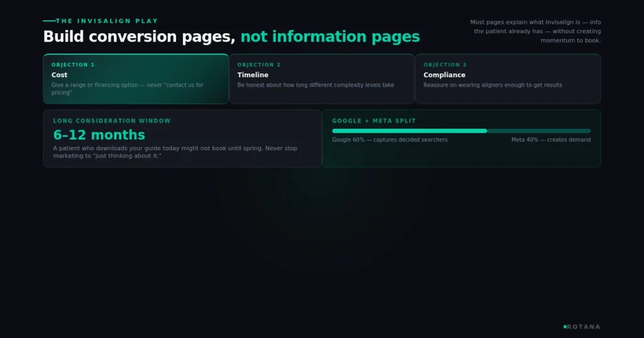Click 'Google 60% — captures decided searchers' caption
The image size is (644, 338).
[390, 140]
